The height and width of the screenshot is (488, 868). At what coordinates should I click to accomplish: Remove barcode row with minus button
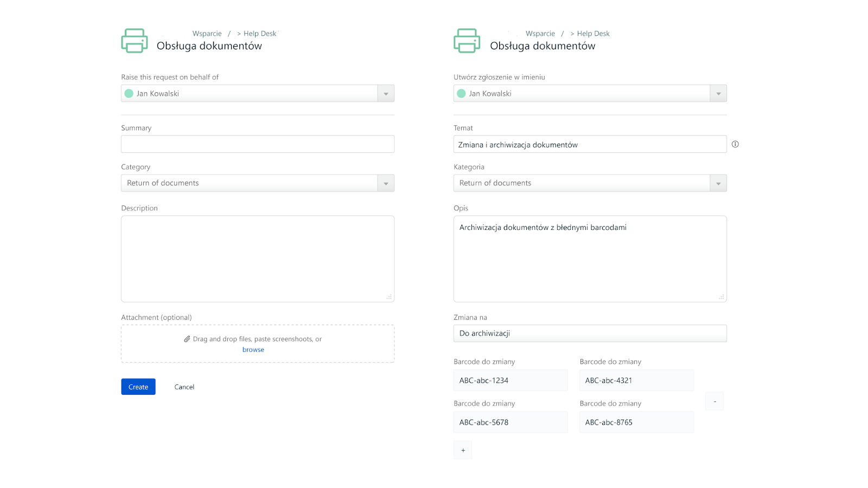[714, 401]
